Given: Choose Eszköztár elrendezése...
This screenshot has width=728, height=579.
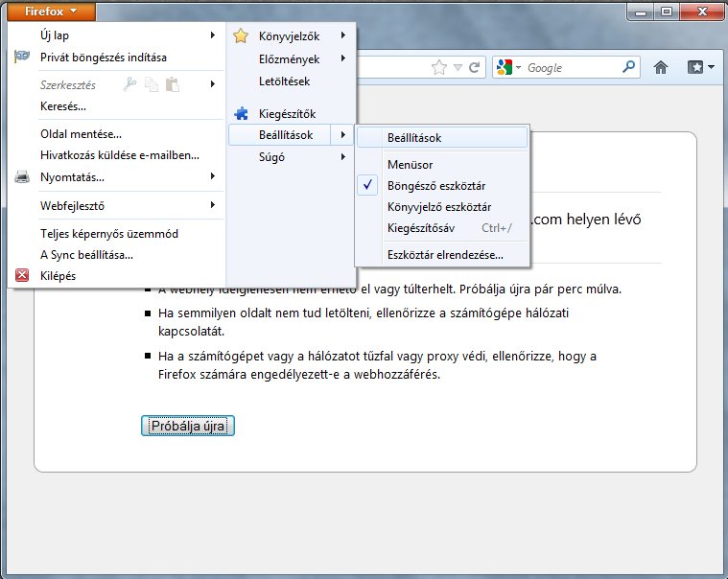Looking at the screenshot, I should (442, 255).
